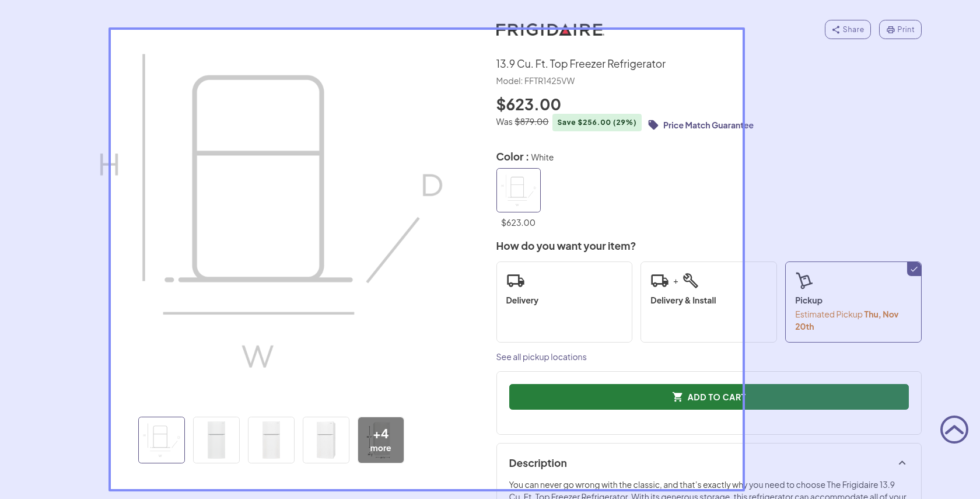This screenshot has width=980, height=499.
Task: Select the second refrigerator thumbnail image
Action: tap(216, 440)
